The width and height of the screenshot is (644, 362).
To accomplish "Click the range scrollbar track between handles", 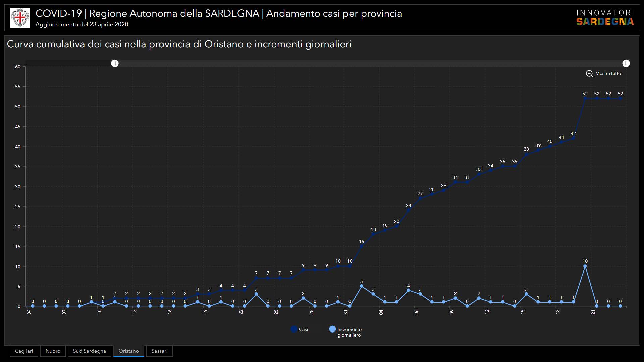I will tap(369, 63).
